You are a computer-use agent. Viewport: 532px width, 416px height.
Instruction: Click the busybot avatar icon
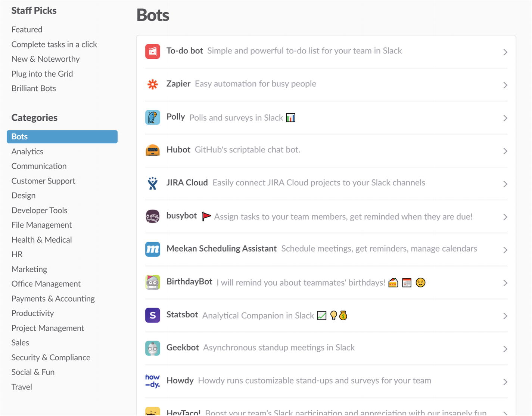pos(153,216)
